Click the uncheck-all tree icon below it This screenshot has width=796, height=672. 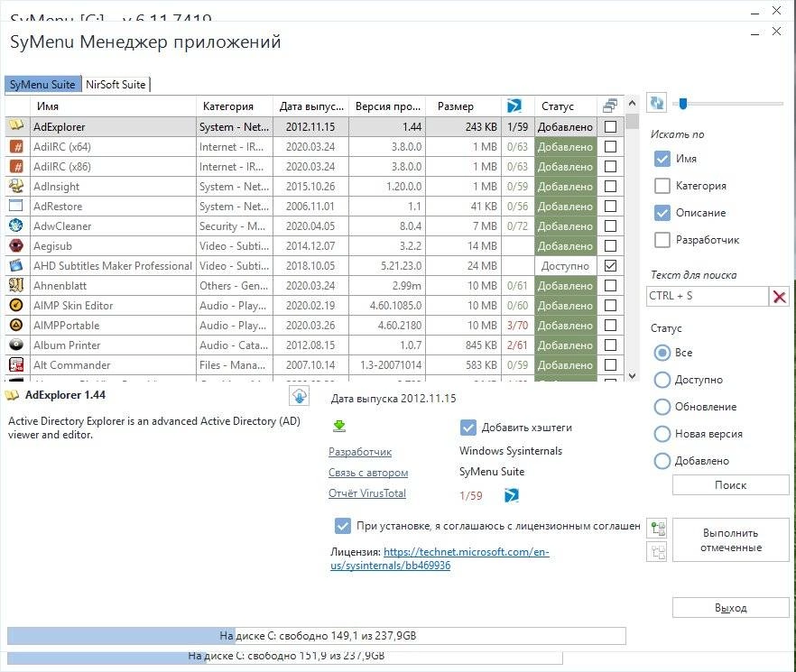pos(657,552)
